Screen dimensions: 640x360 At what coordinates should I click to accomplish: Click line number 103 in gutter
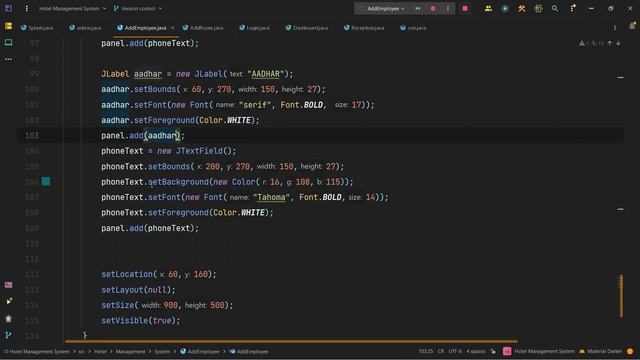(32, 136)
